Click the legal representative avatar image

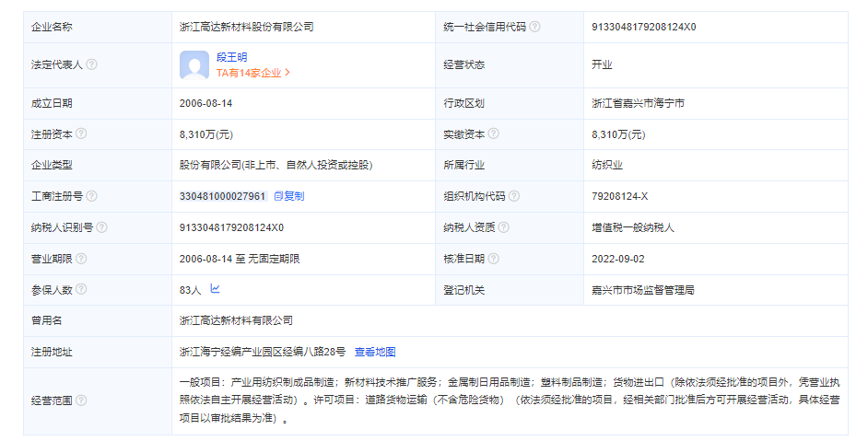[x=194, y=65]
